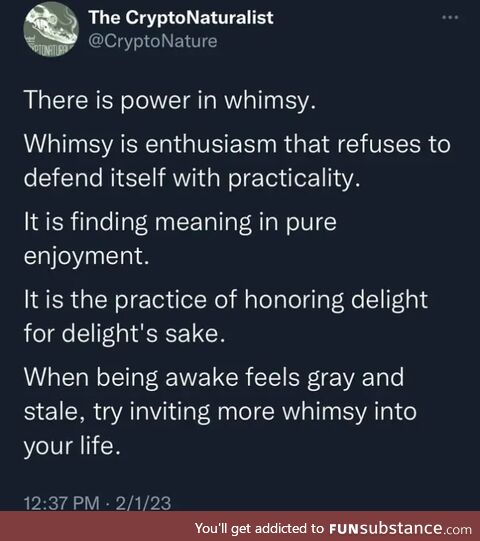Screen dimensions: 480x541
Task: Click the "your life." closing text
Action: tap(72, 446)
